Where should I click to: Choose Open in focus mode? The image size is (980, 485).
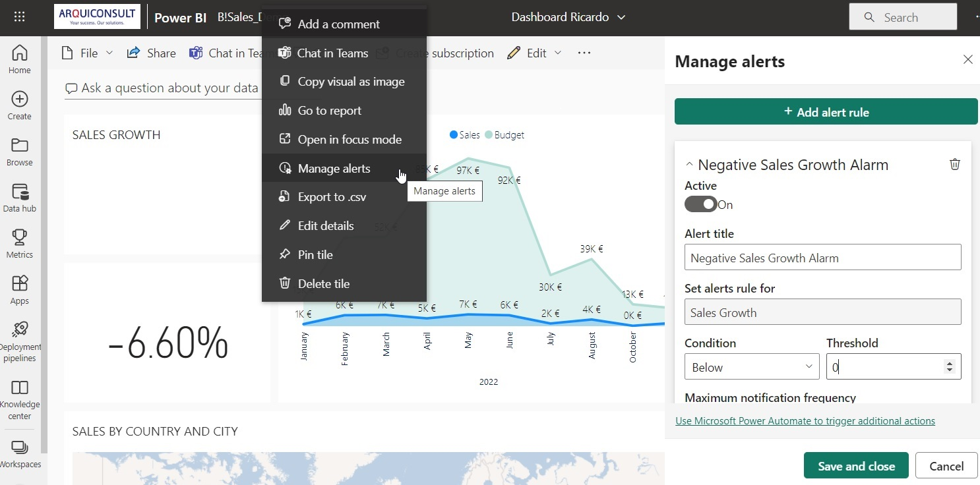click(x=349, y=140)
